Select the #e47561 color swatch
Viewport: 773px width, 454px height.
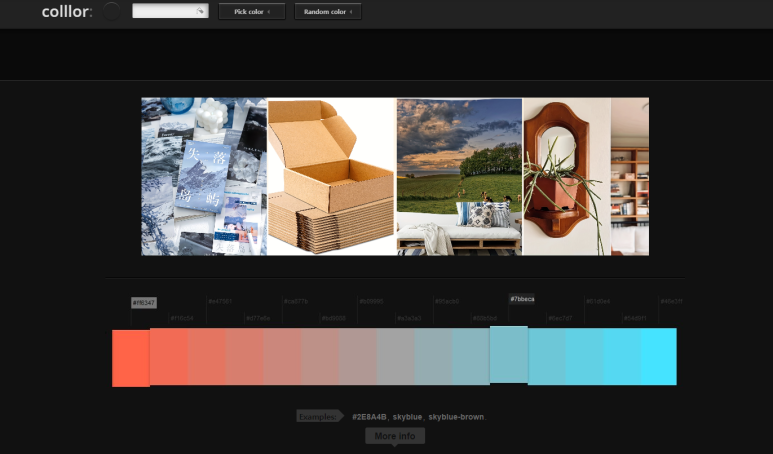pyautogui.click(x=207, y=356)
